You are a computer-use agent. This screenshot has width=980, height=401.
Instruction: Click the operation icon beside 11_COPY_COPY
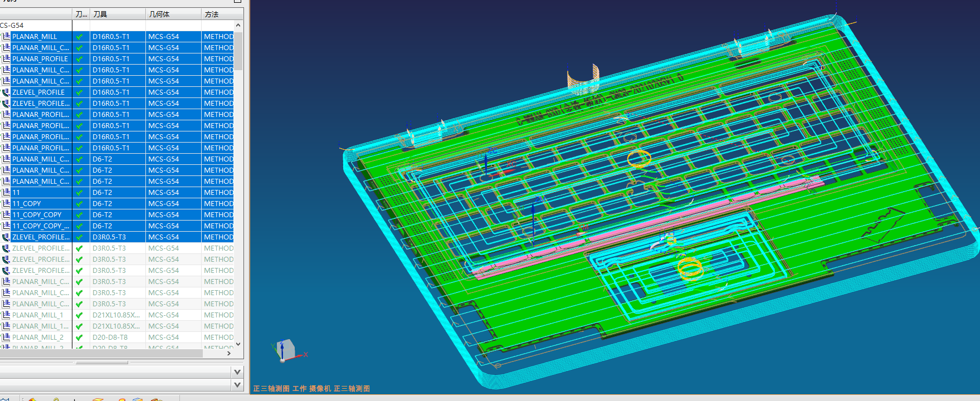pyautogui.click(x=6, y=215)
